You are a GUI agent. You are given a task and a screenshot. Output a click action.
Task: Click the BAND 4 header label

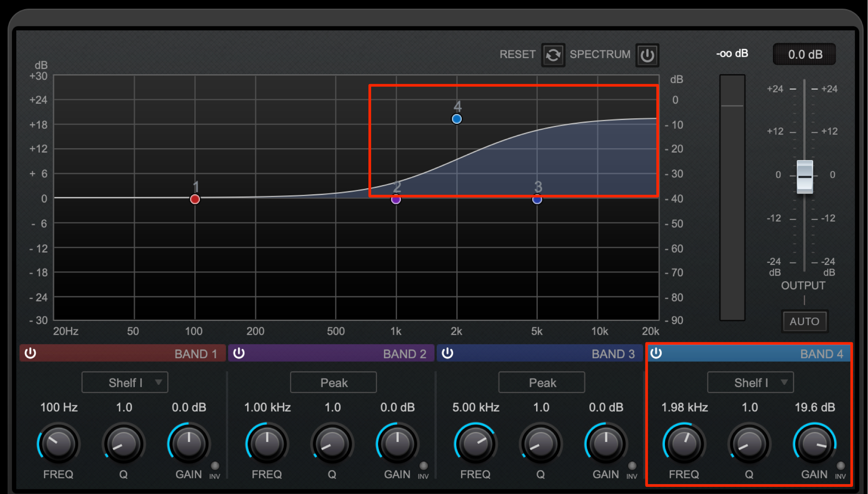821,354
